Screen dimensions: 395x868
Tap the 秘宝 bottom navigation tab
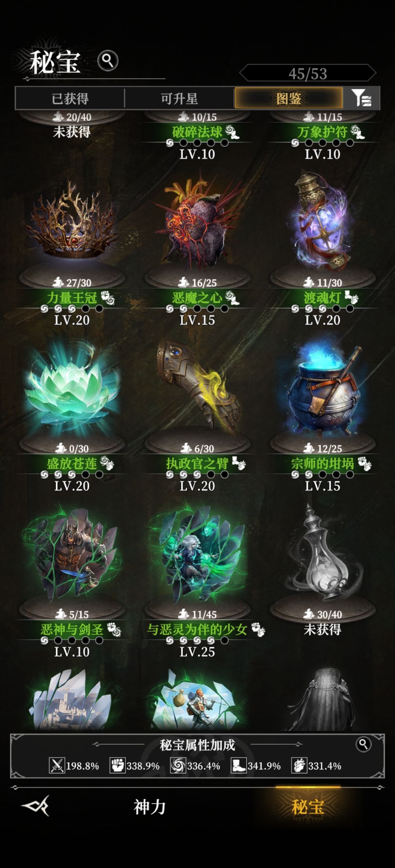(308, 807)
